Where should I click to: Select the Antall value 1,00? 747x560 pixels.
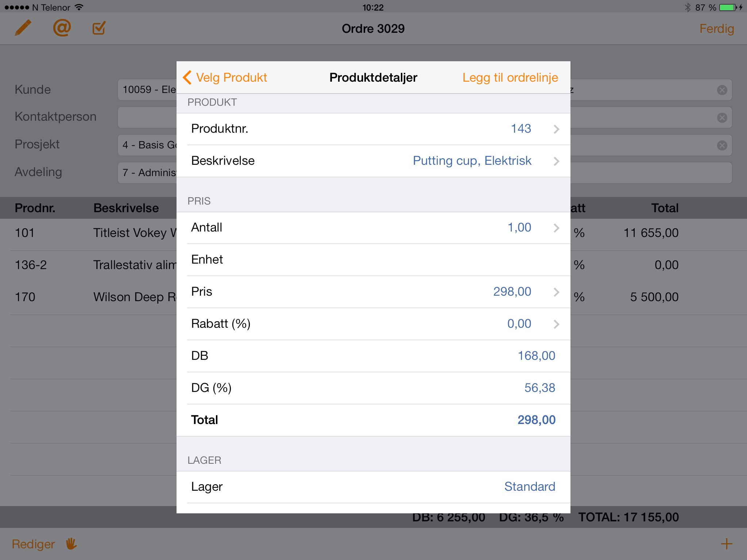tap(519, 227)
